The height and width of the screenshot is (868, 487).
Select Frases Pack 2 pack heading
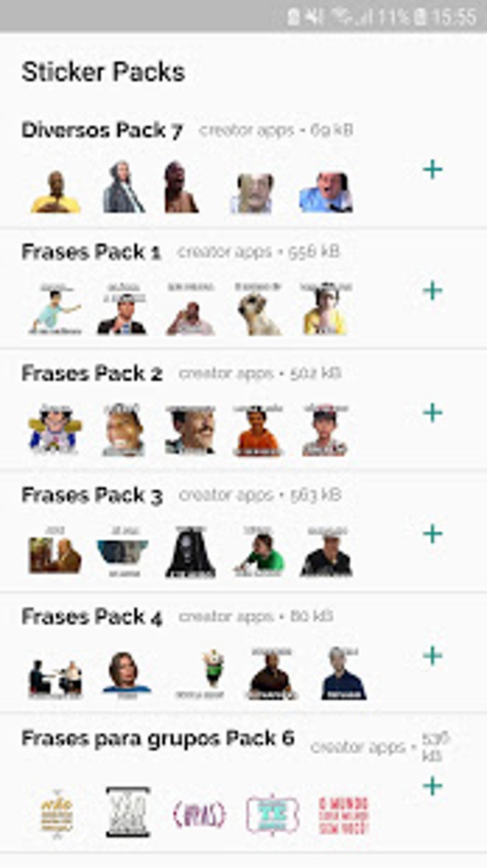(x=92, y=374)
